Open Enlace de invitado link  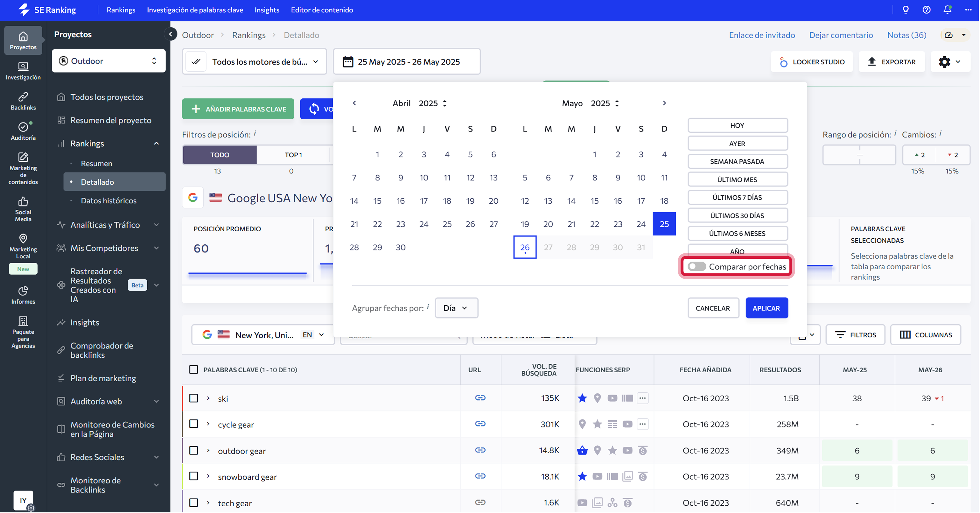coord(762,35)
